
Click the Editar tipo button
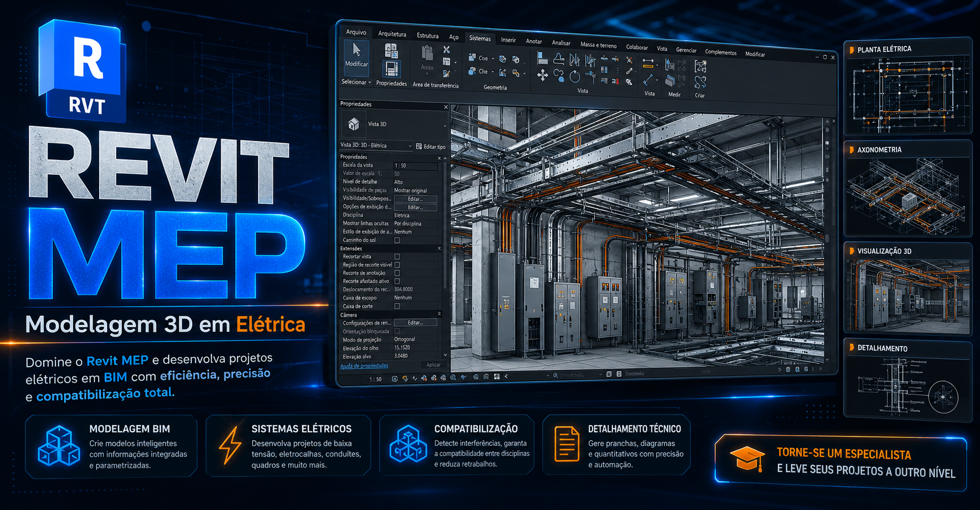coord(431,147)
